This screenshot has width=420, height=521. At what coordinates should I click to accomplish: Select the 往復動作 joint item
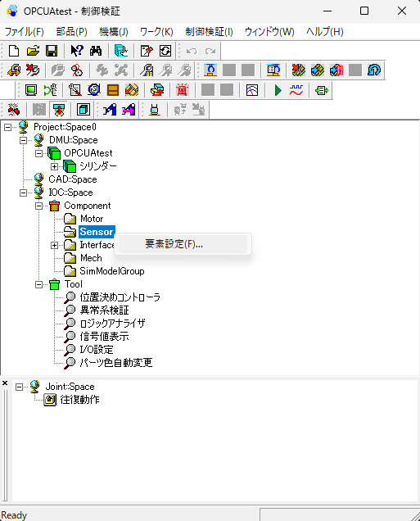[x=79, y=400]
